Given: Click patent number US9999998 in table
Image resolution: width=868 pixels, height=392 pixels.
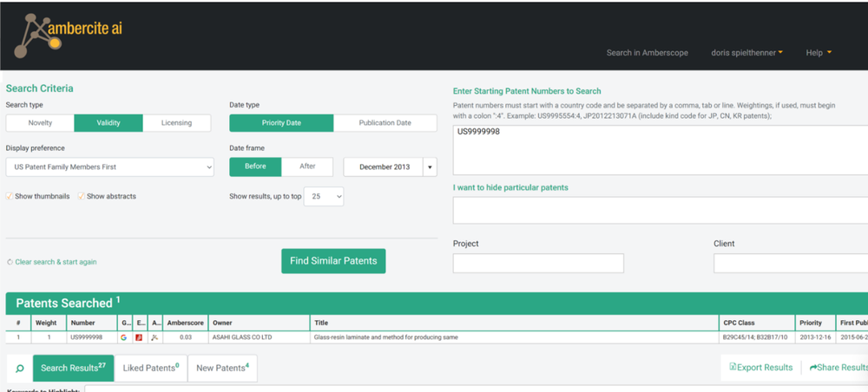Looking at the screenshot, I should click(86, 337).
